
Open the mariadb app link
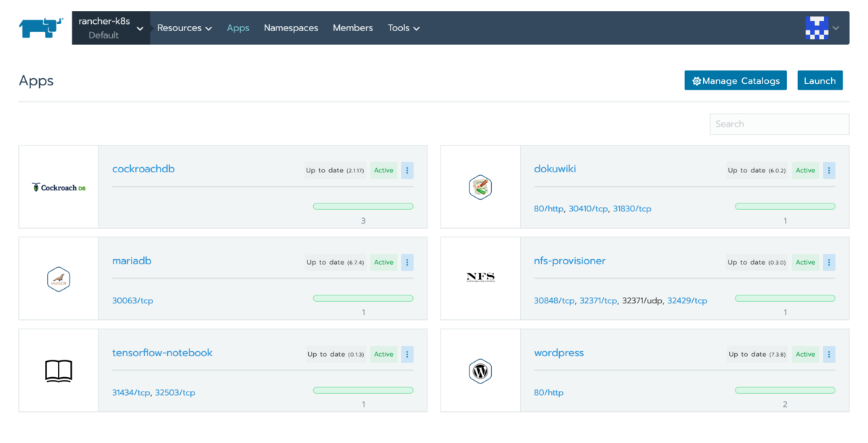(132, 261)
